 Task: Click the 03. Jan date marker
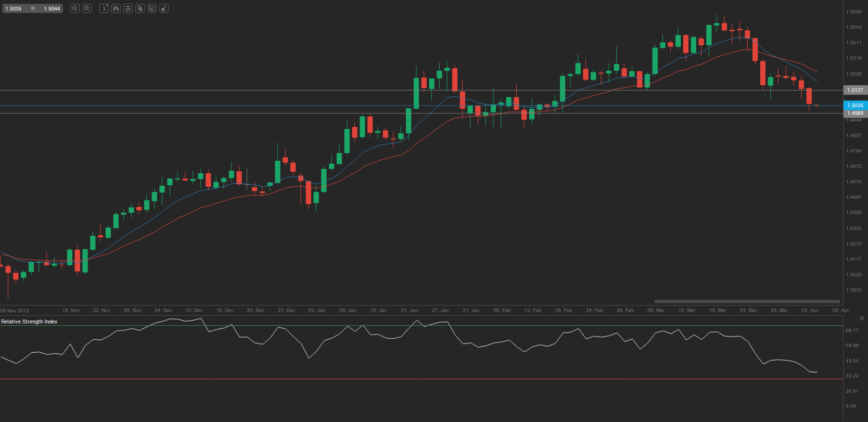pyautogui.click(x=316, y=310)
